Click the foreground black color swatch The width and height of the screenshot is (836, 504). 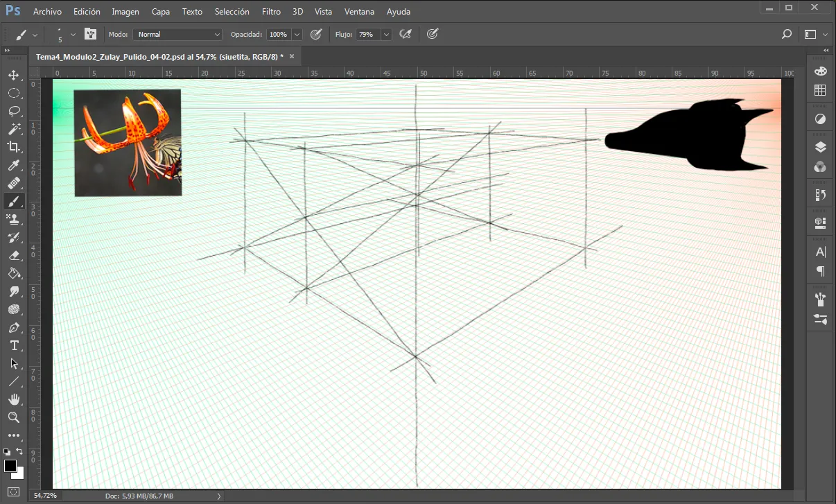pos(10,465)
